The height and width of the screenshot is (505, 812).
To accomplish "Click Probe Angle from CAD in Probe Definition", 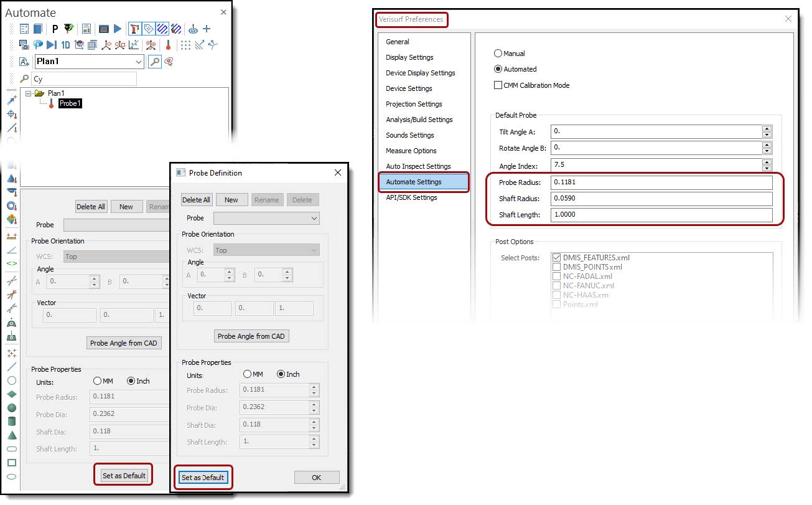I will coord(251,336).
